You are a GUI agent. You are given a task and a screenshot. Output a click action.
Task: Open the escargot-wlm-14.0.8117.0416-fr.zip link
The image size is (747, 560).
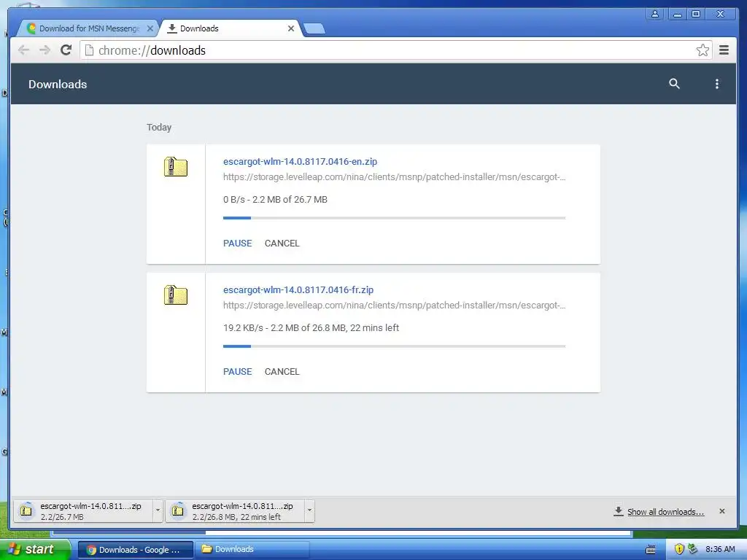tap(298, 289)
